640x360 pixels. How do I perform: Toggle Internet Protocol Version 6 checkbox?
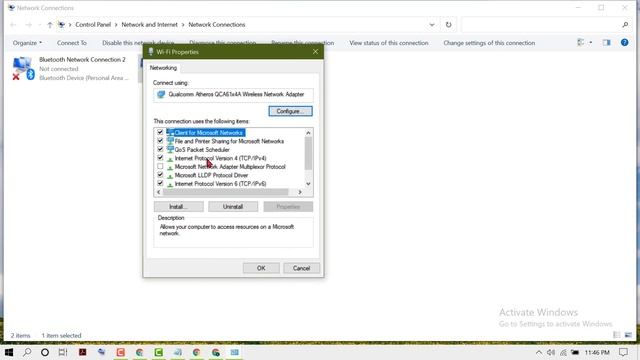160,184
